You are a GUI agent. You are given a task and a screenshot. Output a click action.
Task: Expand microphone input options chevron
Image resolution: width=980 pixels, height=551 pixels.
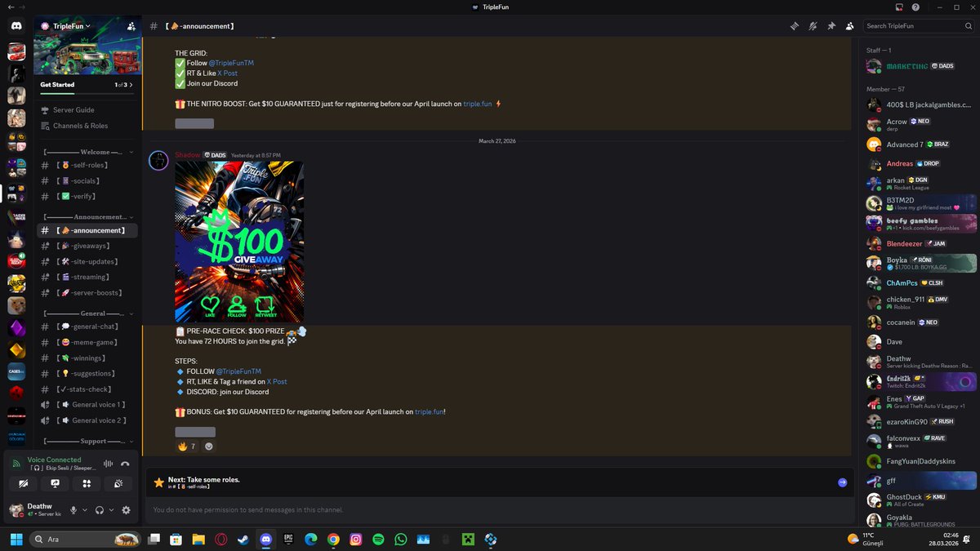(85, 510)
